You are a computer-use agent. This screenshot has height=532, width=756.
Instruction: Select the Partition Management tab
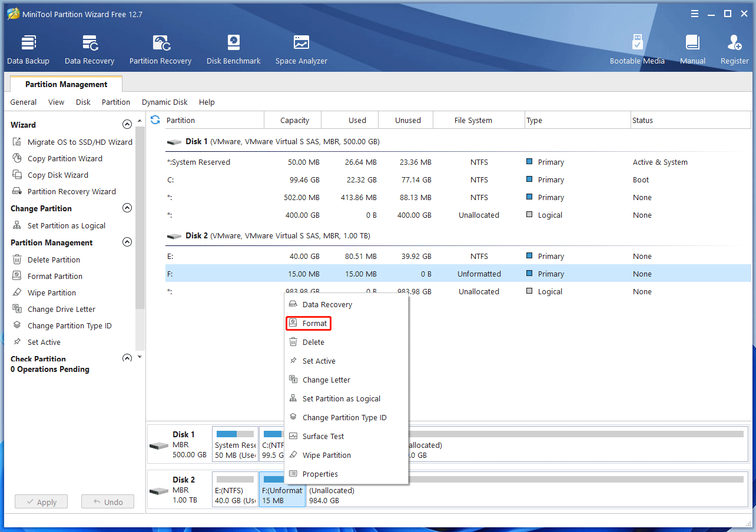(67, 84)
